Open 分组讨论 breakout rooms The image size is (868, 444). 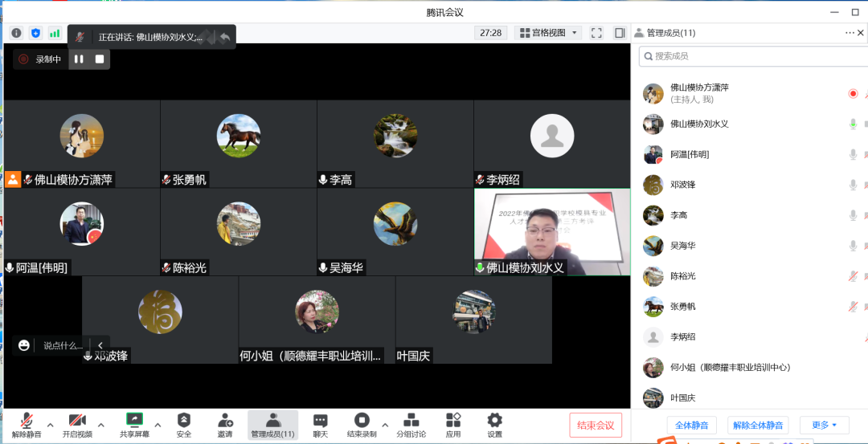point(411,424)
